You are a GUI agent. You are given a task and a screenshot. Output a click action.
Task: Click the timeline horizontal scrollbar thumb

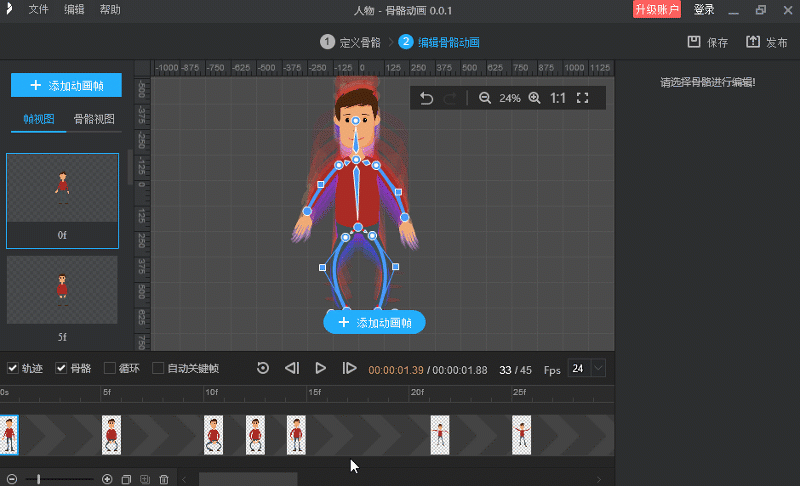point(248,479)
